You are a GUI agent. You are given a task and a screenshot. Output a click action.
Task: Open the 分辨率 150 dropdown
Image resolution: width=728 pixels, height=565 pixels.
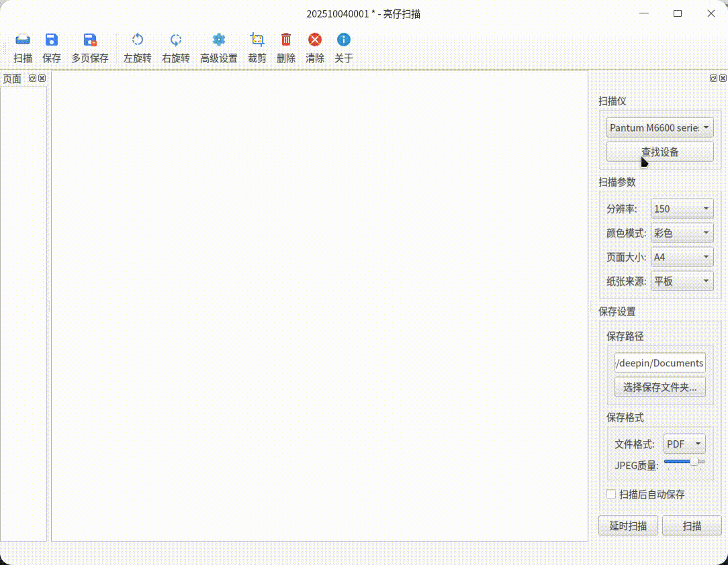pos(682,209)
